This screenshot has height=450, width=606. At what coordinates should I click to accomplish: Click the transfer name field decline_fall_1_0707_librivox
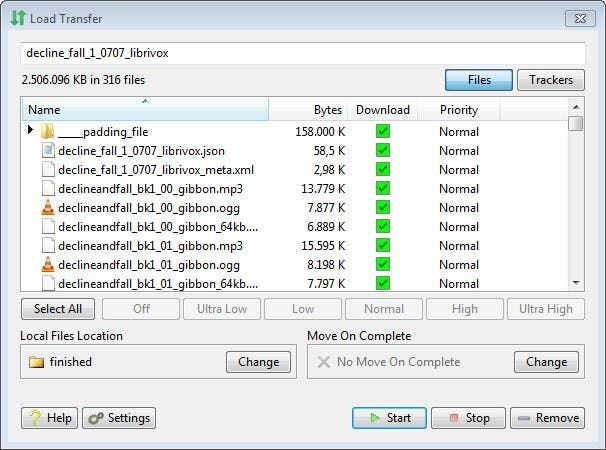303,53
